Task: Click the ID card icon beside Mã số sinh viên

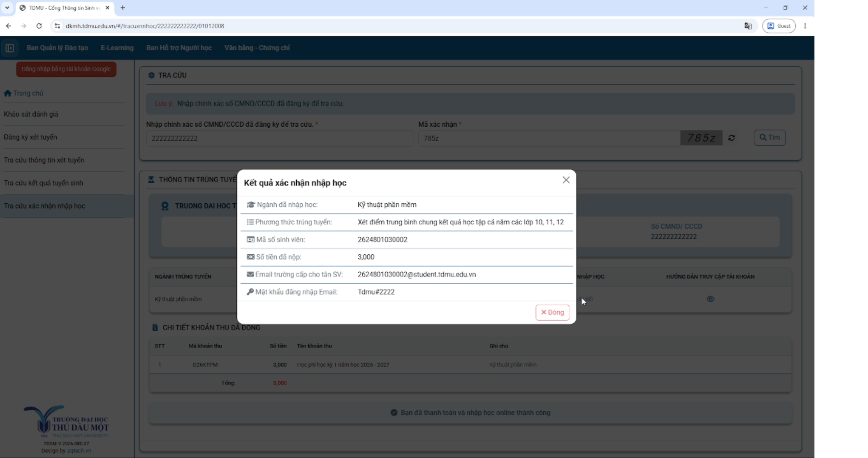Action: [x=250, y=239]
